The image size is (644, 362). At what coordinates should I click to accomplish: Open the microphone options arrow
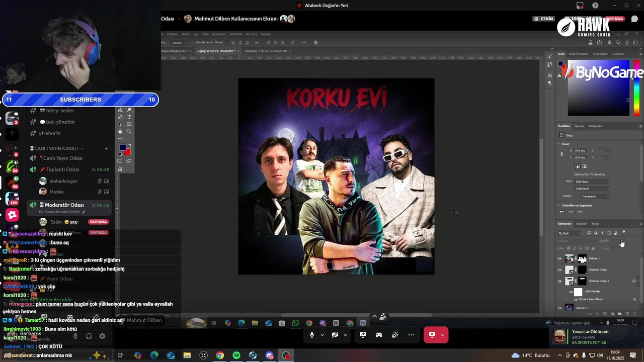click(322, 335)
